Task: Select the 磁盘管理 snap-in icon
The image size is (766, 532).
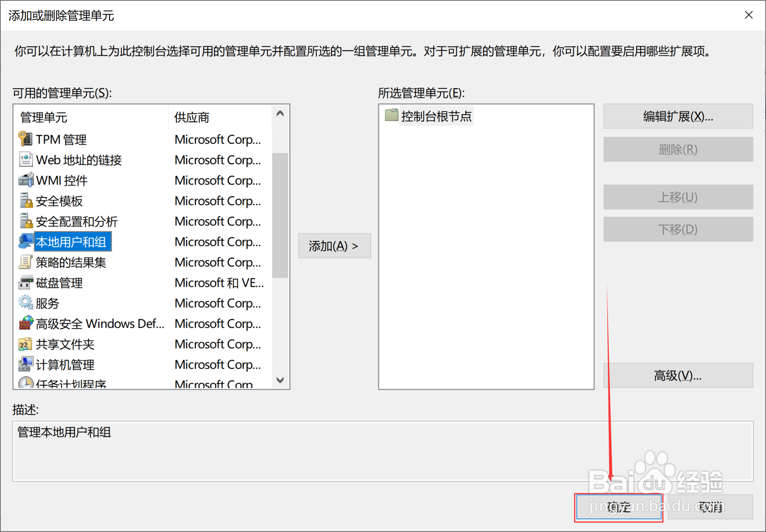Action: click(25, 283)
